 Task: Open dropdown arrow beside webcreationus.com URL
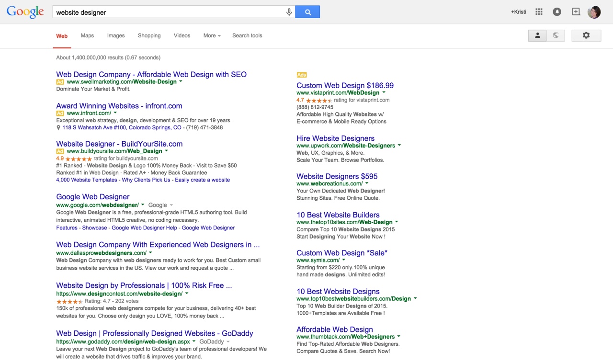point(367,183)
